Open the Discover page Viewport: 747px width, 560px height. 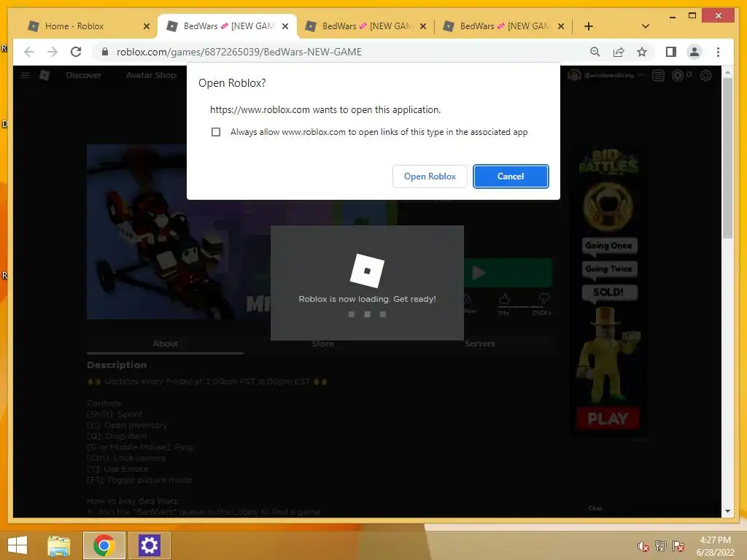click(83, 75)
